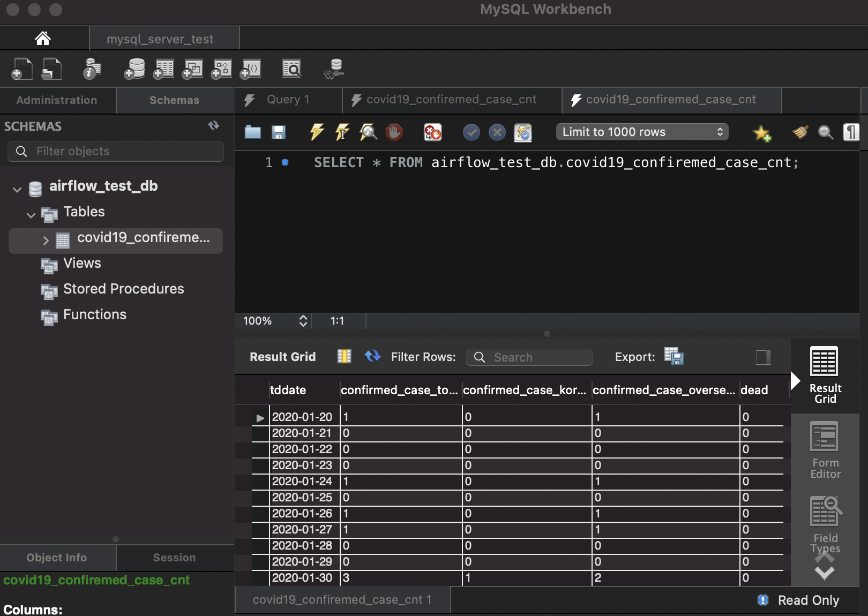
Task: Click confirmed_case_kor... column header
Action: [x=527, y=390]
